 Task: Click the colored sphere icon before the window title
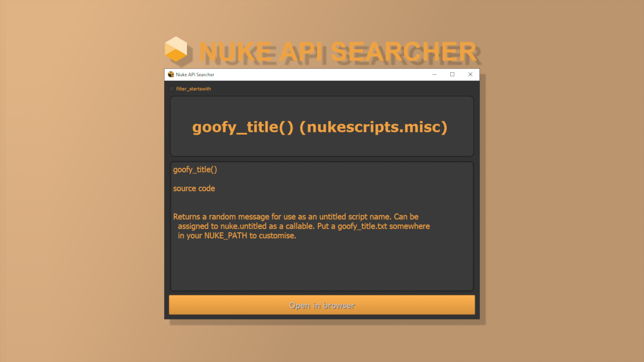click(x=171, y=74)
